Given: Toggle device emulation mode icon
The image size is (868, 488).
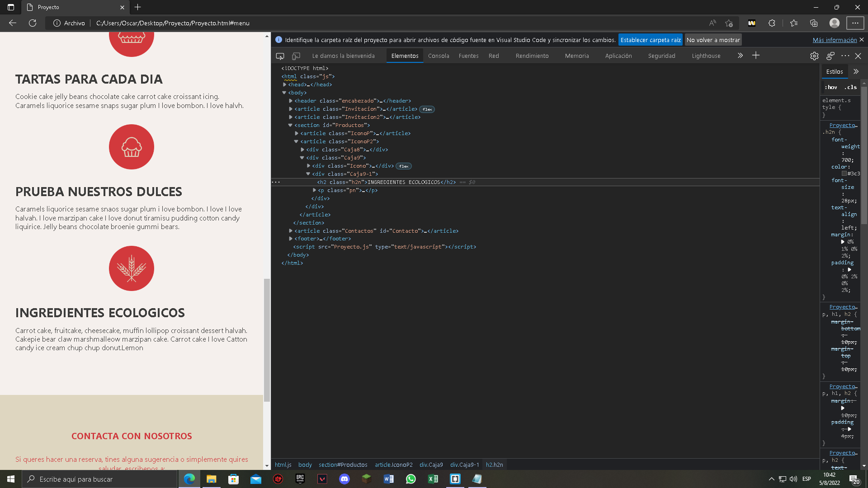Looking at the screenshot, I should tap(296, 56).
